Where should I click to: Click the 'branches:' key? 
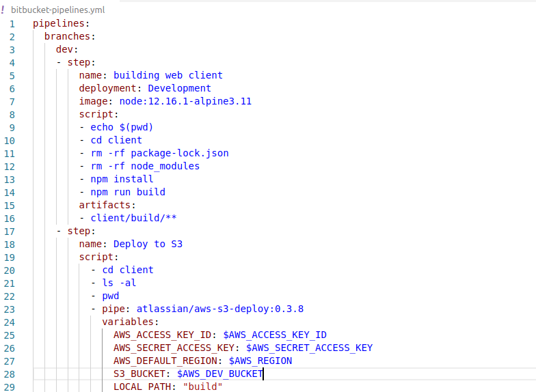click(x=70, y=36)
